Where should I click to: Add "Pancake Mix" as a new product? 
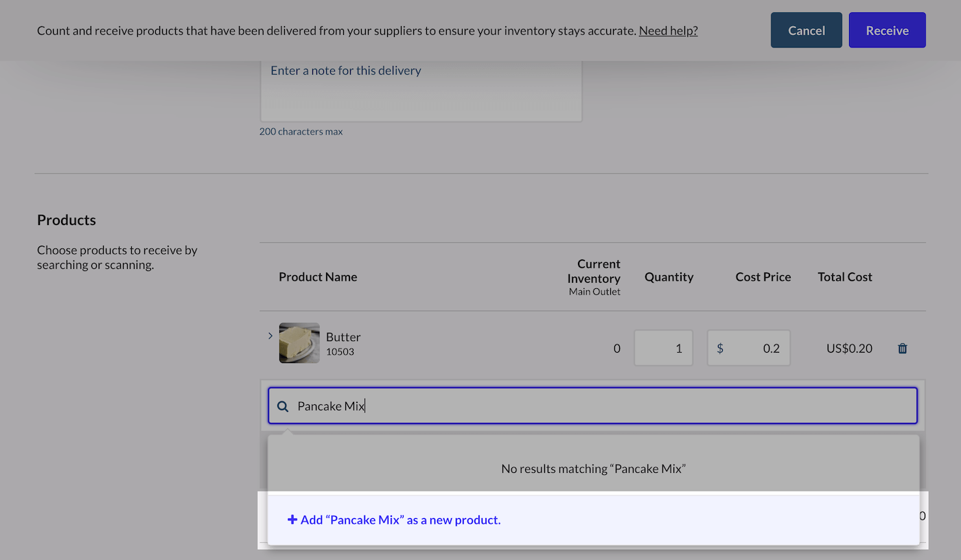coord(399,520)
